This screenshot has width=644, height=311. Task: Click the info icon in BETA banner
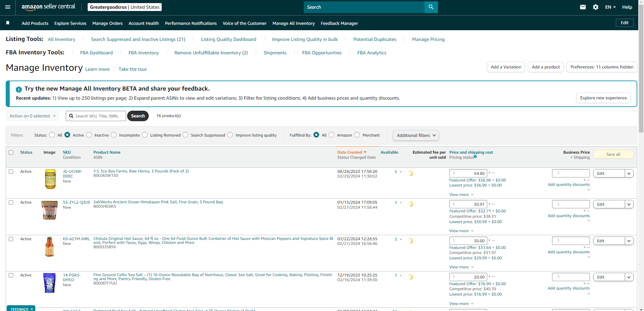point(19,89)
